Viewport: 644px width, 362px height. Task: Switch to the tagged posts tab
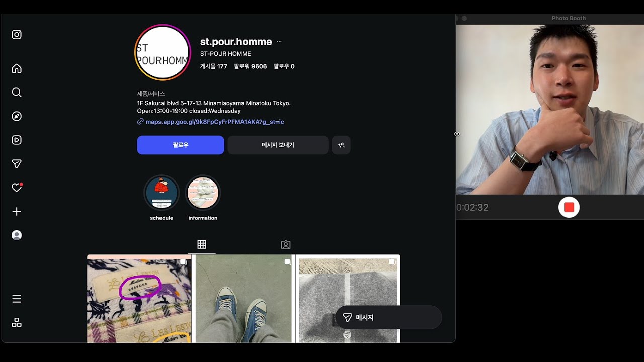(286, 245)
